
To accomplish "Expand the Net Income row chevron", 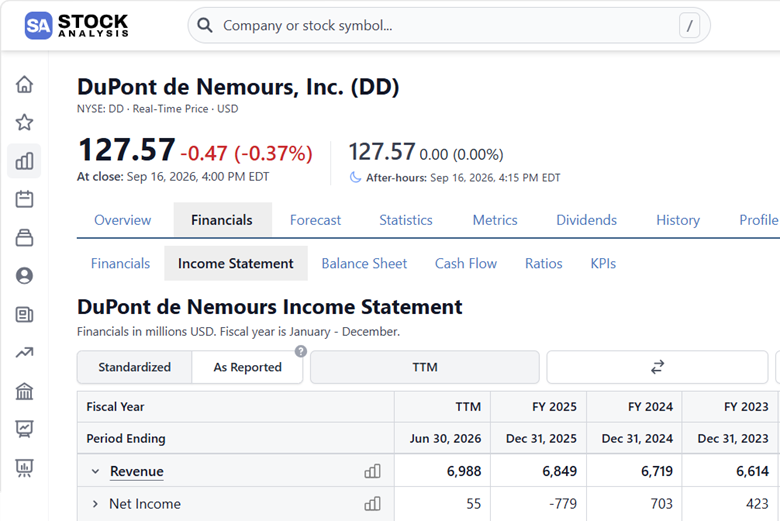I will (x=96, y=504).
